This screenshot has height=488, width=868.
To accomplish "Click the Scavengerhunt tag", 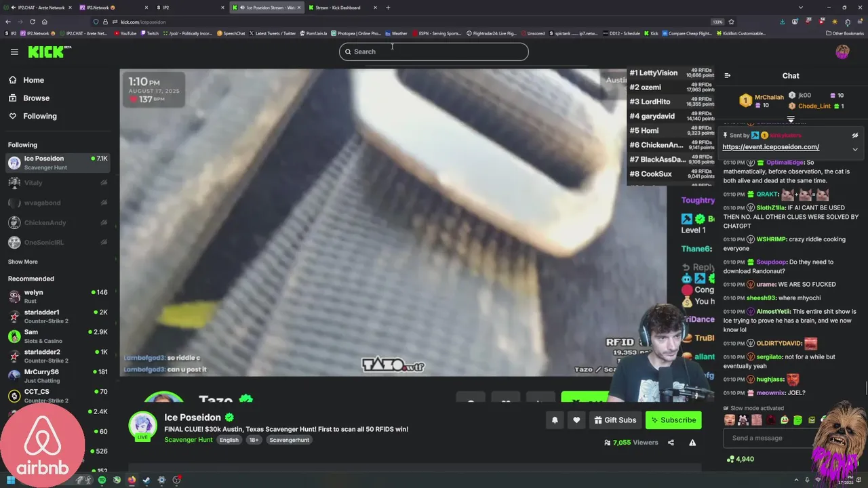I will coord(290,440).
